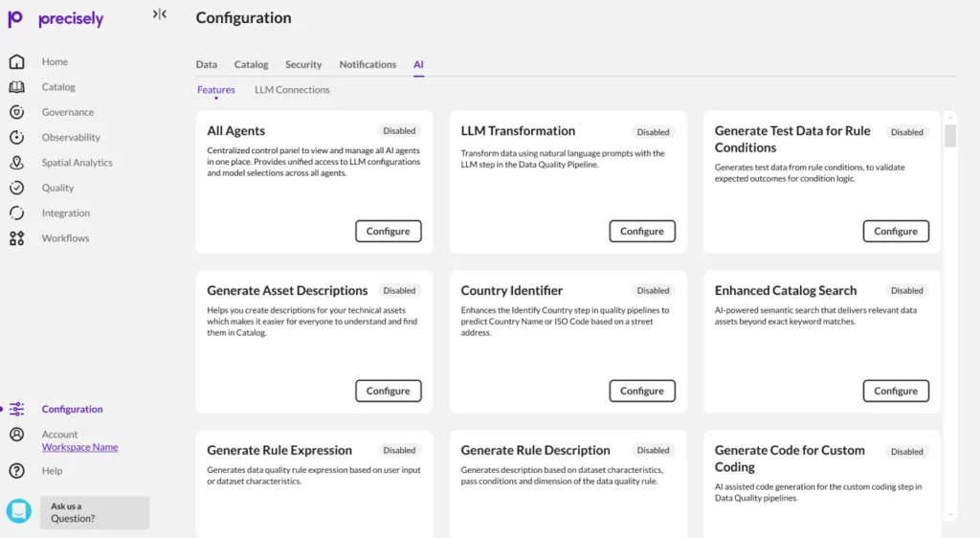Switch to the Security tab
980x538 pixels.
303,65
